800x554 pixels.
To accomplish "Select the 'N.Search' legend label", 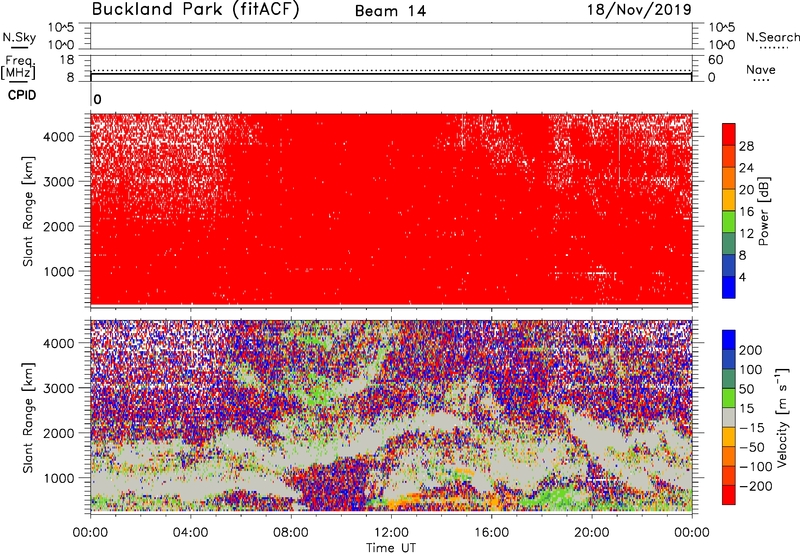I will pos(772,37).
